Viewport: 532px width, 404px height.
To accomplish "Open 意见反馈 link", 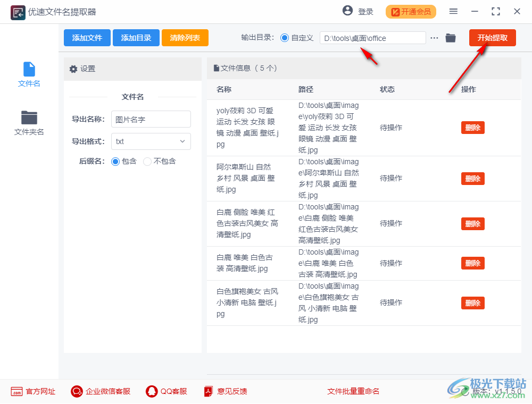I will click(232, 391).
